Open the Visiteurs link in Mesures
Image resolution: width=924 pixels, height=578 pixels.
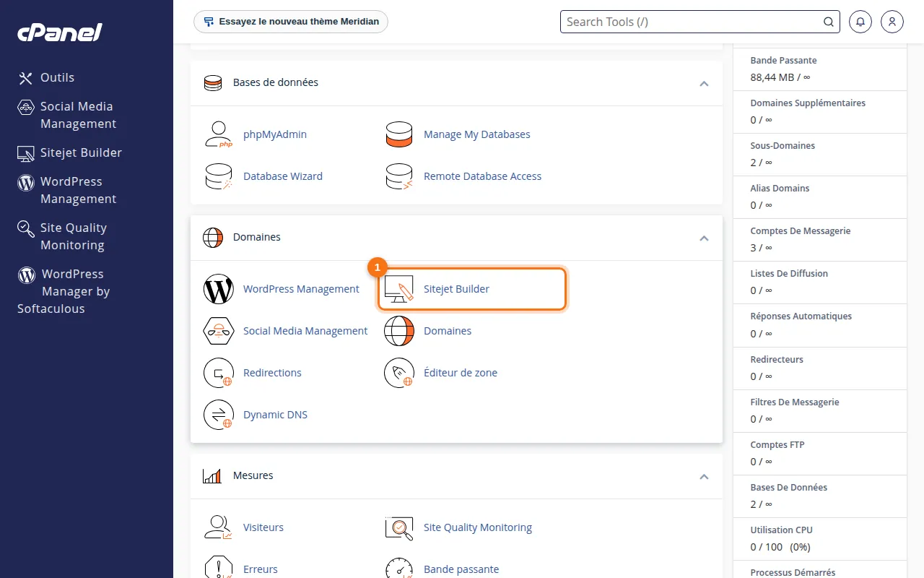263,527
